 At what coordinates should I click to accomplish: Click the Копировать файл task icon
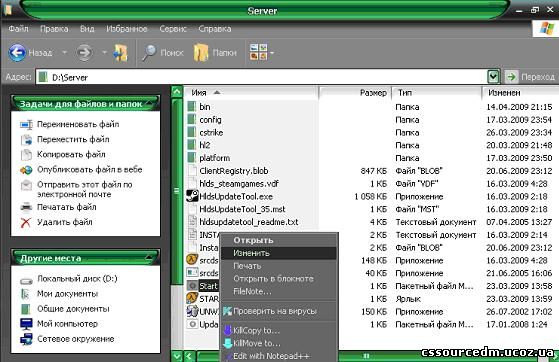26,154
